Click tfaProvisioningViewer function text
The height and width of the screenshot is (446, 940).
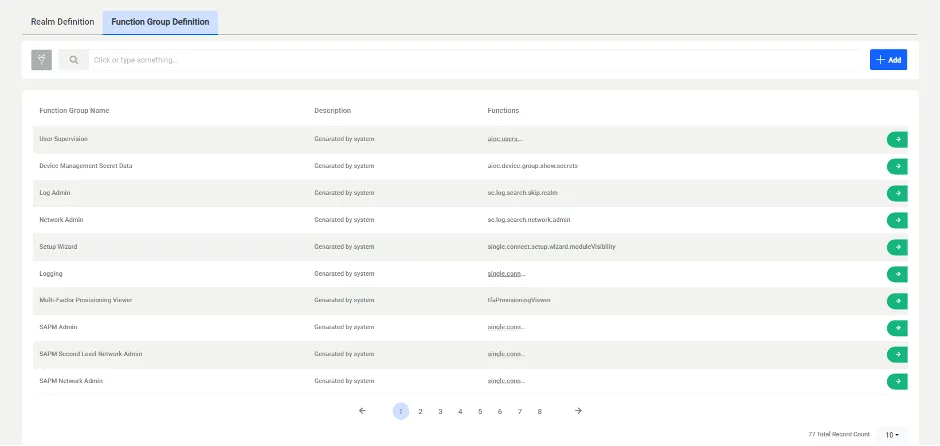click(x=519, y=300)
